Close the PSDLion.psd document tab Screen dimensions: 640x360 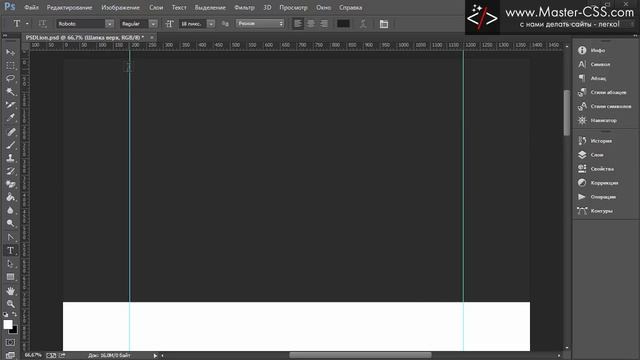click(x=152, y=38)
